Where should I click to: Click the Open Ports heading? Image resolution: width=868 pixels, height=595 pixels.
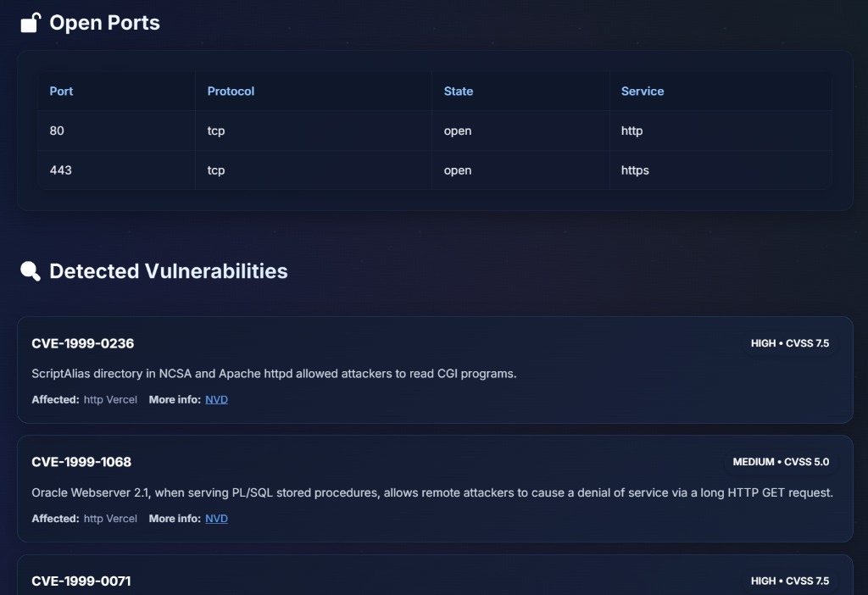[104, 23]
